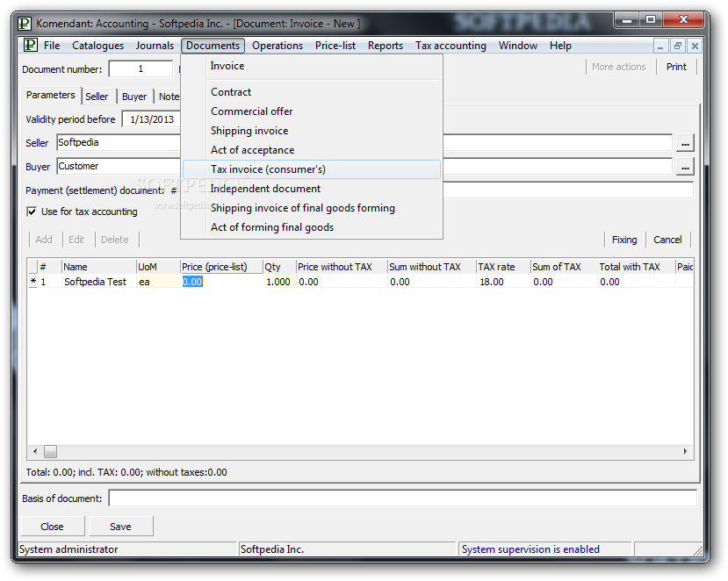Click the UoM 'ea' cell
The image size is (728, 581).
tap(158, 282)
